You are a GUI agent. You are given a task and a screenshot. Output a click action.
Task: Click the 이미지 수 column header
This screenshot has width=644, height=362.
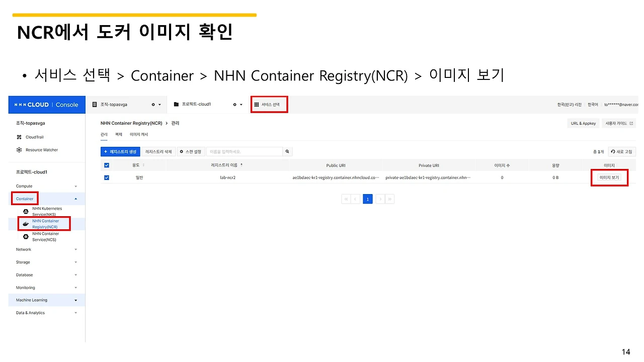tap(502, 165)
